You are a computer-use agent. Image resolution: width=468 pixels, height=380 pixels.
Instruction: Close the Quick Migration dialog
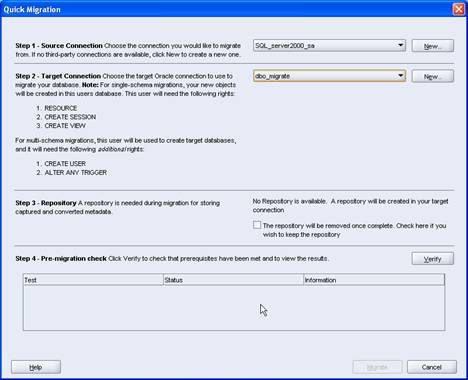[459, 9]
